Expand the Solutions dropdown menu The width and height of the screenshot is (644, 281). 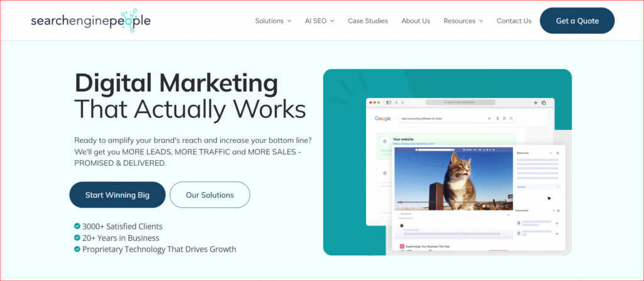coord(273,21)
